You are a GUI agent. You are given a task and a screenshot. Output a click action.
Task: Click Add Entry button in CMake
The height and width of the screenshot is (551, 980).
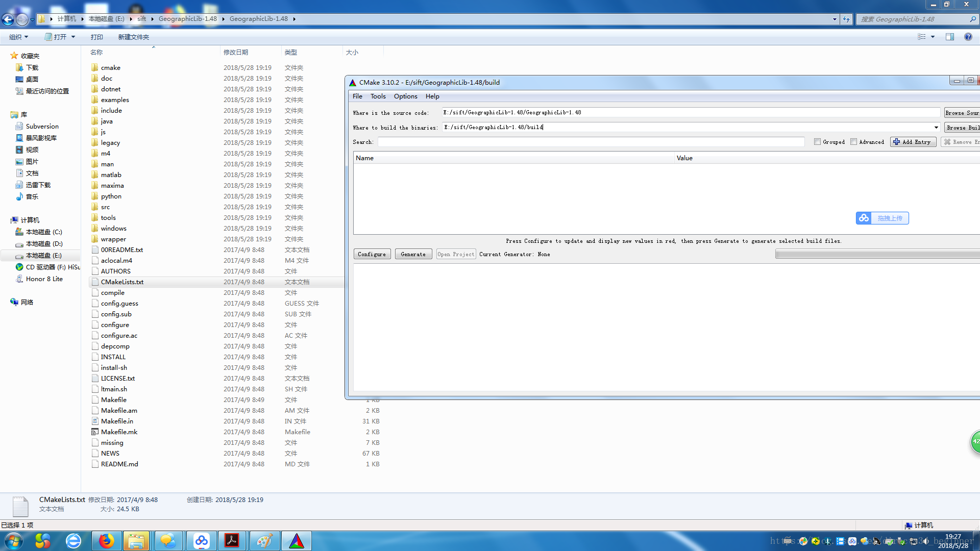point(913,142)
